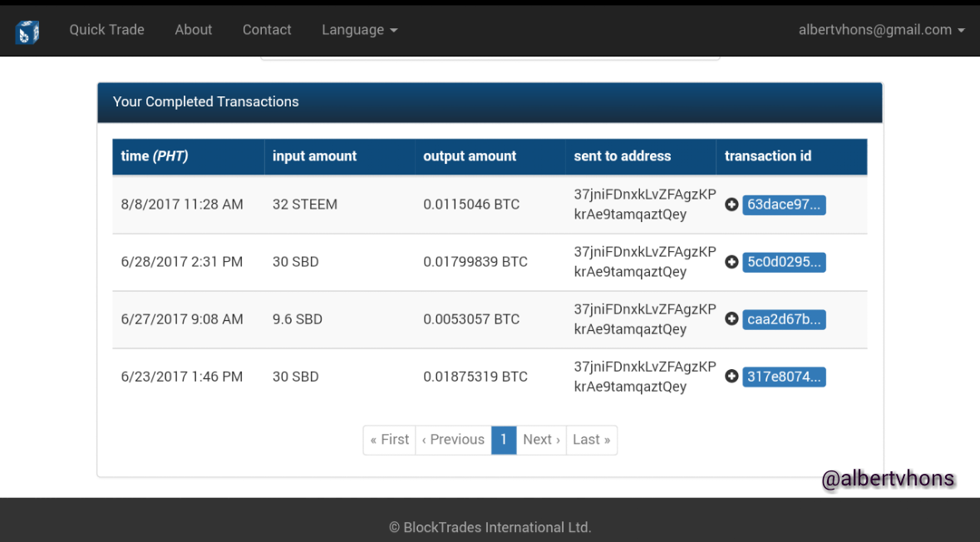Open transaction id 5c0d0295... link
980x542 pixels.
(784, 262)
